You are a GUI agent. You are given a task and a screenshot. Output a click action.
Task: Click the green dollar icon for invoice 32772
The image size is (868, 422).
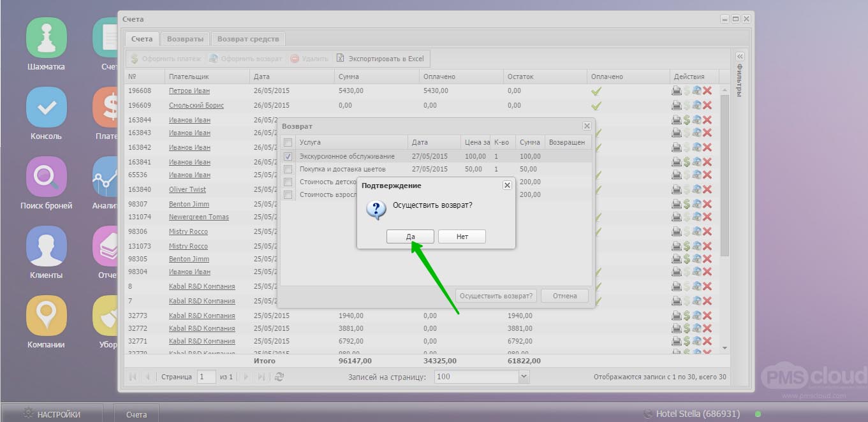(687, 328)
